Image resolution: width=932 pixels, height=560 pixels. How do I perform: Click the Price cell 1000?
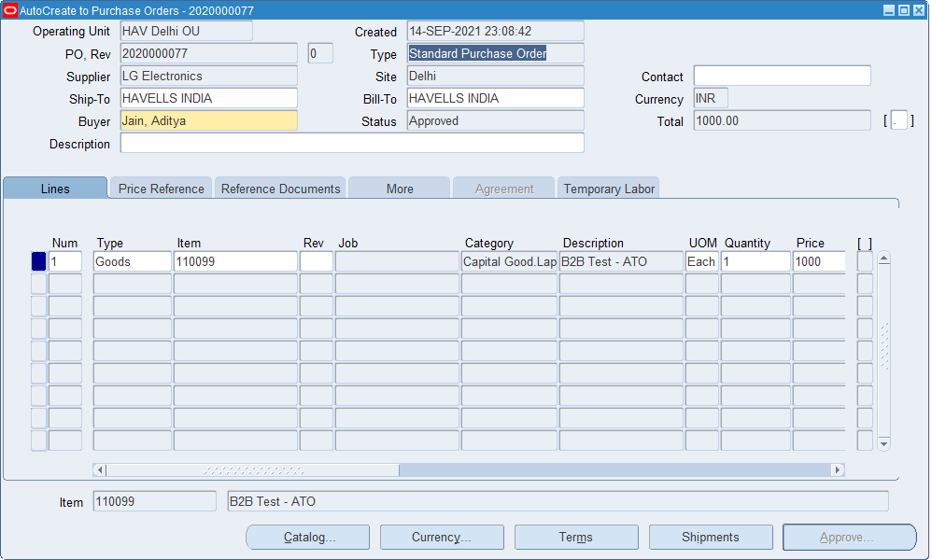pos(819,261)
